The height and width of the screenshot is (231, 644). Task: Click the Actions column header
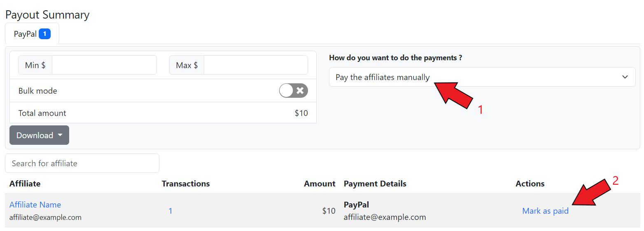tap(530, 184)
